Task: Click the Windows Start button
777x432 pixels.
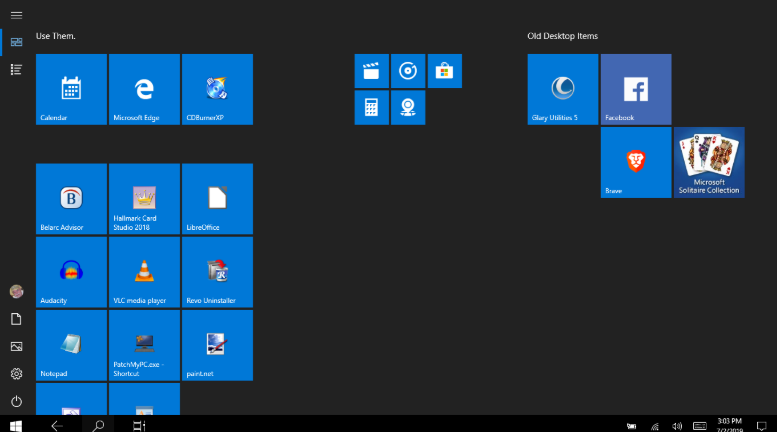Action: click(x=16, y=426)
